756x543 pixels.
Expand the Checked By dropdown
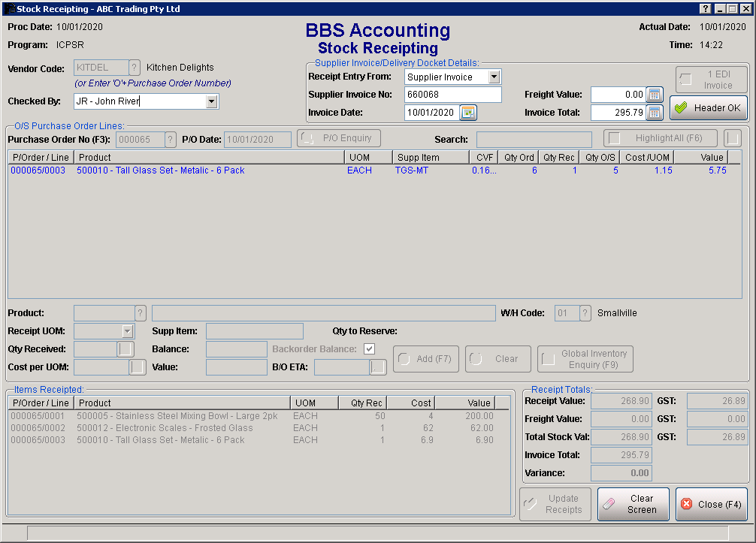click(x=211, y=101)
